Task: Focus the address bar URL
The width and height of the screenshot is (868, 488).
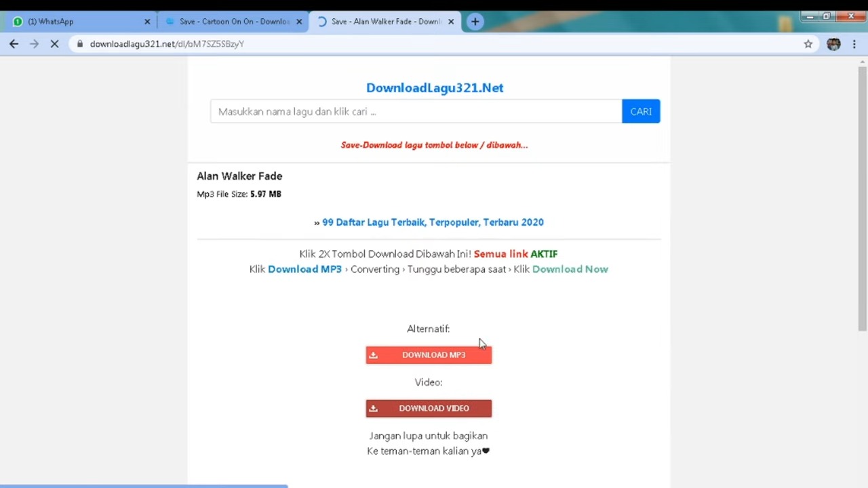Action: click(167, 43)
